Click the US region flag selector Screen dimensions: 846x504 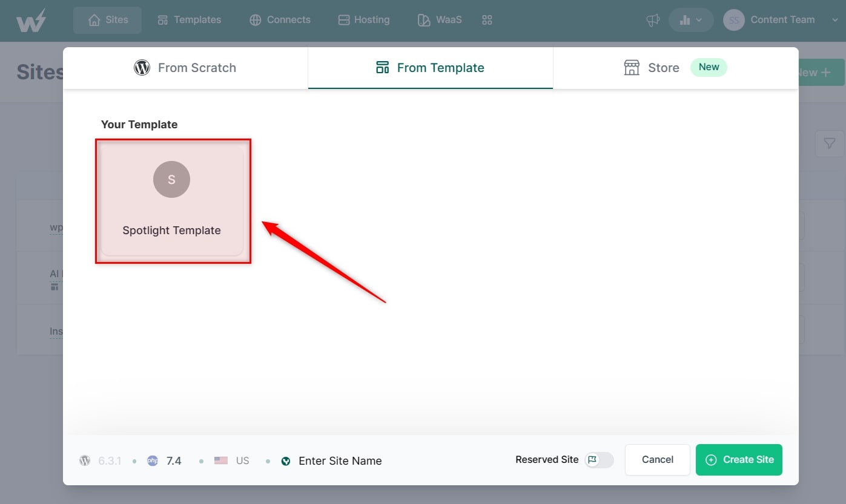[231, 461]
